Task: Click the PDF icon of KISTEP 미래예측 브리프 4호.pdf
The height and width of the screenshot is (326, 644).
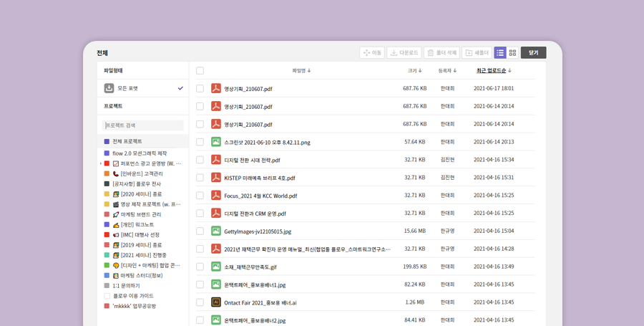Action: click(215, 178)
